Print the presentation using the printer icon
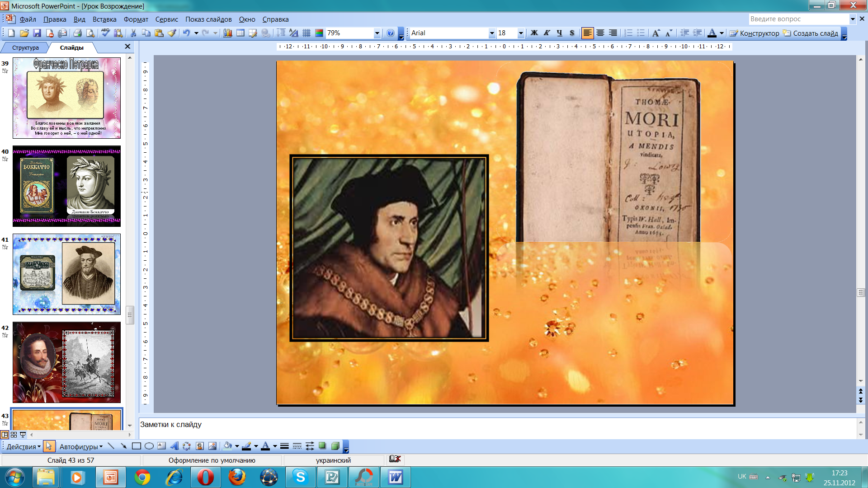Viewport: 868px width, 488px height. pyautogui.click(x=77, y=33)
